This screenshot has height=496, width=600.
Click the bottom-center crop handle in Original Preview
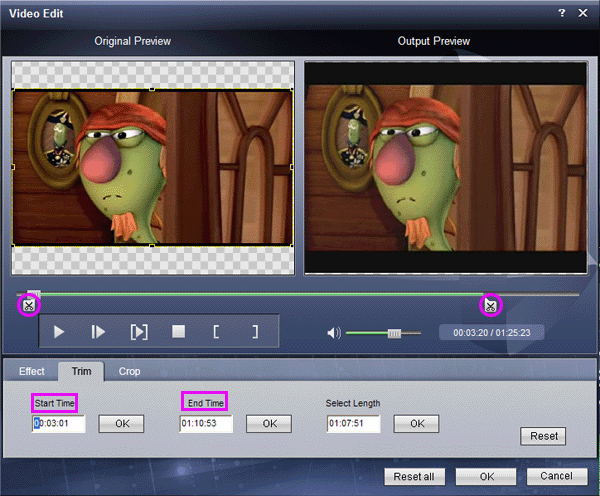point(152,245)
